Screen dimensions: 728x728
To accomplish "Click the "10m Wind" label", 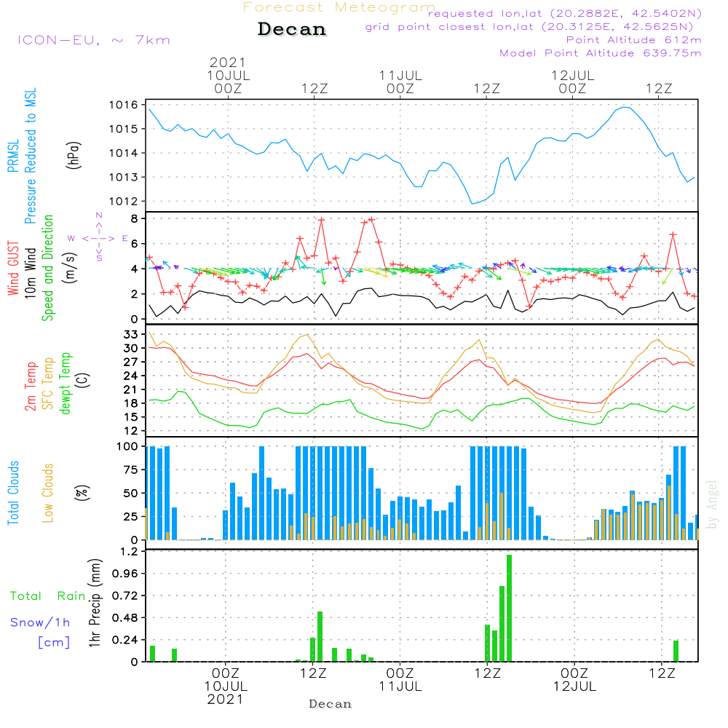I will (x=30, y=273).
